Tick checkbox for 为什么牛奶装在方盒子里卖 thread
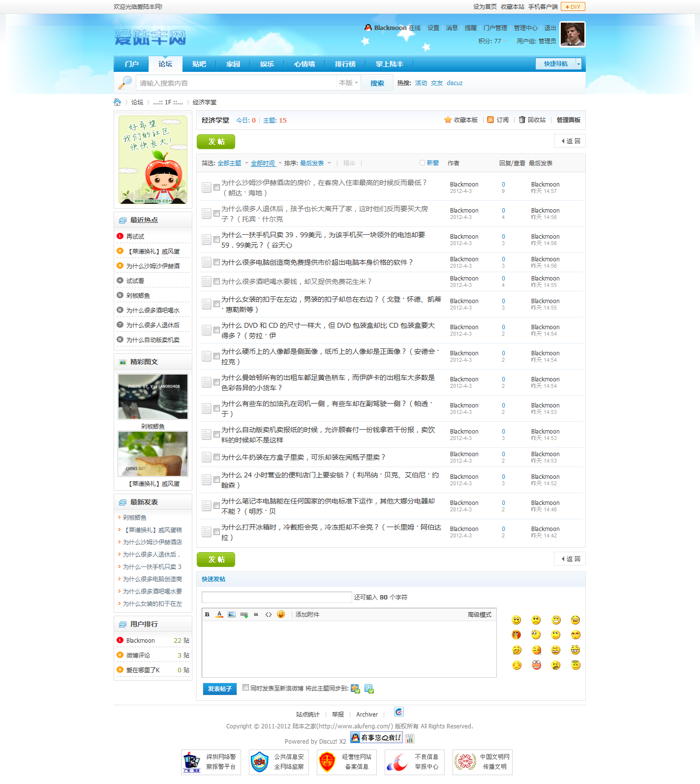 click(216, 457)
